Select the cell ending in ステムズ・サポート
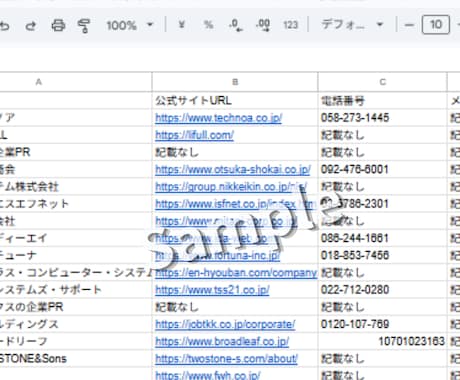460x380 pixels. [76, 290]
